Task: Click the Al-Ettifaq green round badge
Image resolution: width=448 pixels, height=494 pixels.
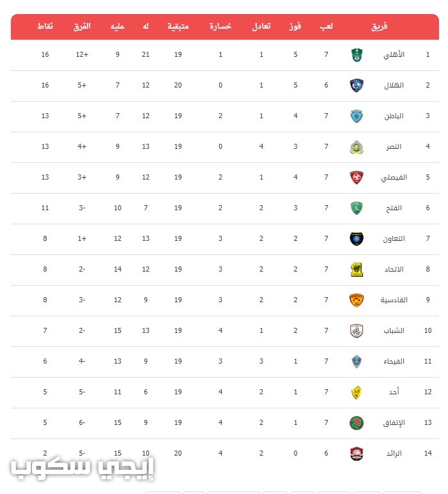Action: pyautogui.click(x=357, y=423)
